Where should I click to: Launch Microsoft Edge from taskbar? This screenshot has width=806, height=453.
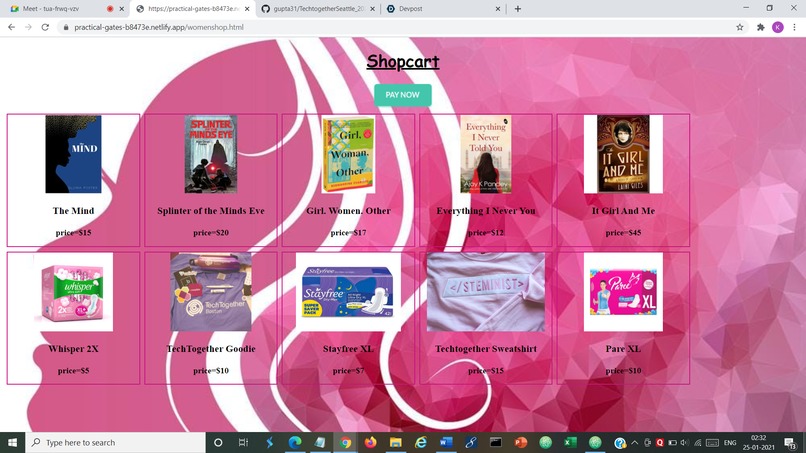295,442
